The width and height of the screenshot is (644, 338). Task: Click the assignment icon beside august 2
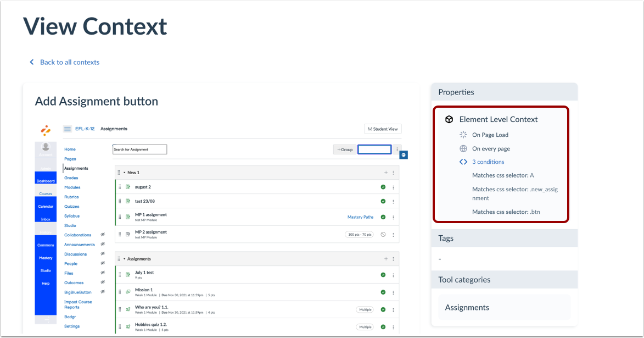click(x=128, y=187)
